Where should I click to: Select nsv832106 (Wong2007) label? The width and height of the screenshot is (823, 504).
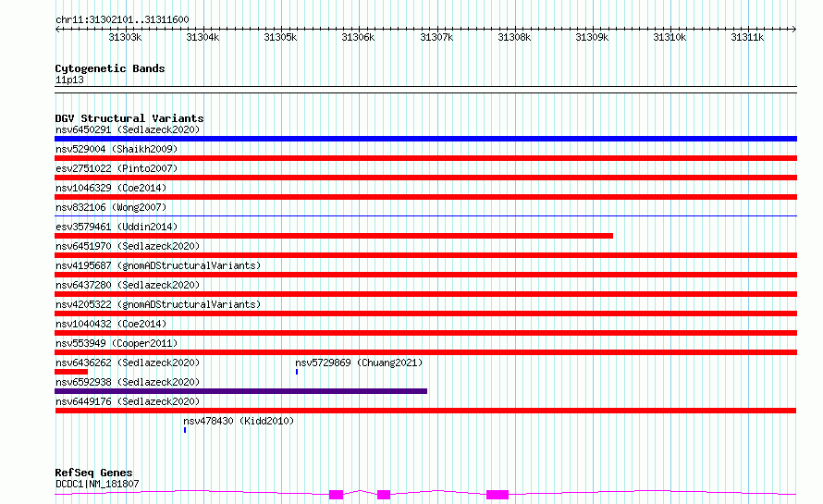[111, 207]
